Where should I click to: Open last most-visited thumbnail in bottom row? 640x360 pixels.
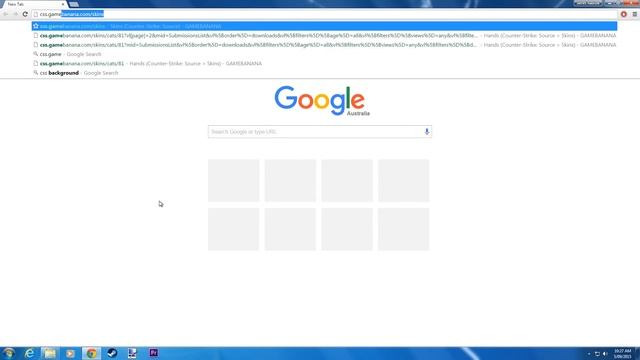point(403,229)
